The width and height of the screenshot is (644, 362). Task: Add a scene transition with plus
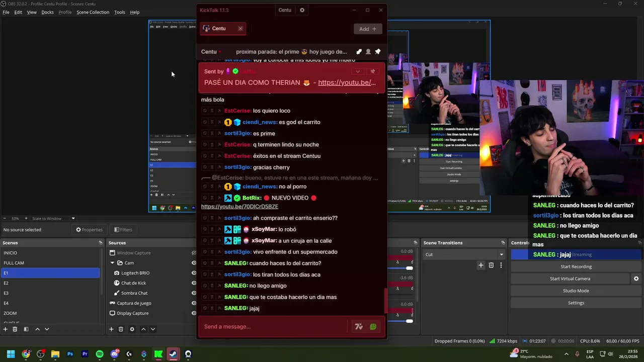click(x=481, y=265)
